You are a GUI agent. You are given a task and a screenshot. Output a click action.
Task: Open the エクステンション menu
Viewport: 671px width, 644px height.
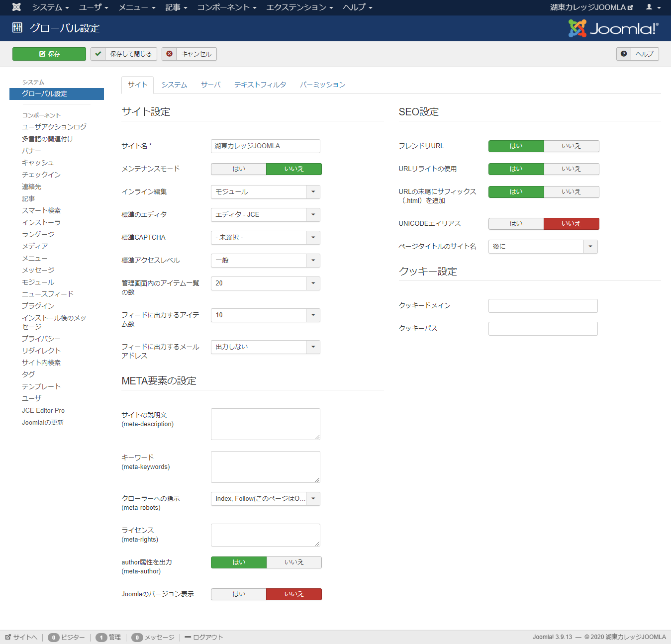(x=299, y=7)
